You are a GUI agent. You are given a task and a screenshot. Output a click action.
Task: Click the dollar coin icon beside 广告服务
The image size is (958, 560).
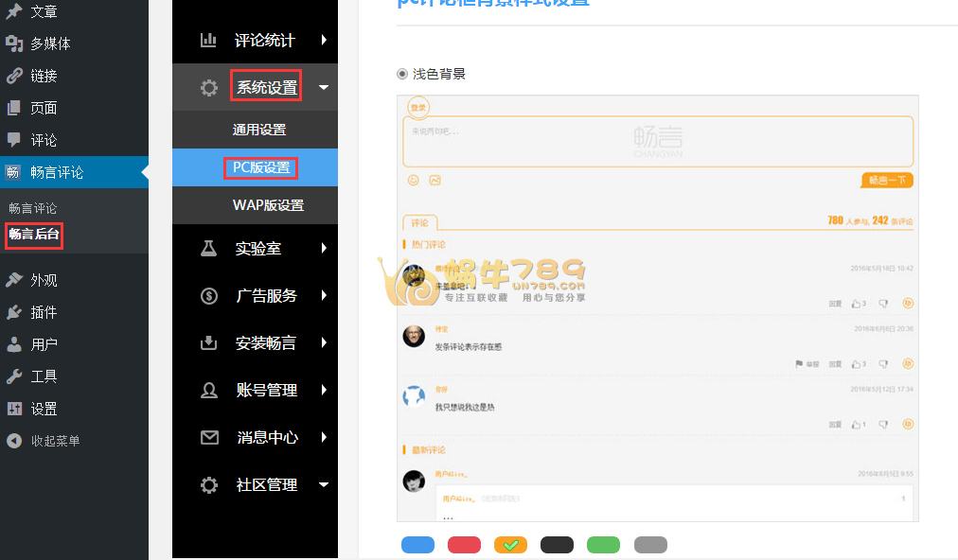pos(208,296)
